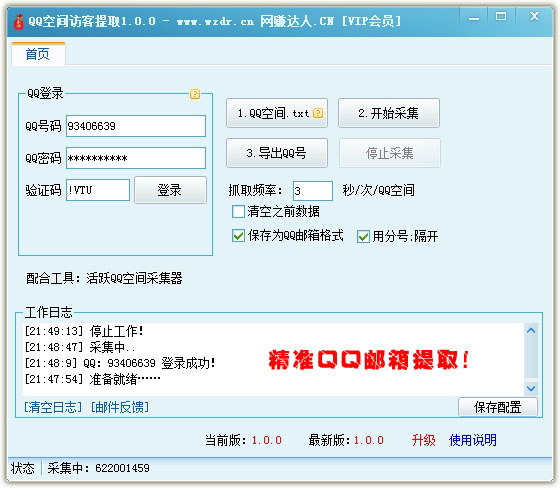This screenshot has width=560, height=488.
Task: Focus the QQ密码 password field
Action: (x=136, y=158)
